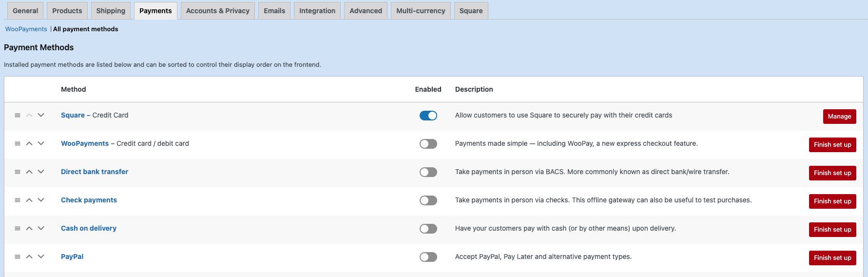Open the Accounts & Privacy tab

(218, 11)
